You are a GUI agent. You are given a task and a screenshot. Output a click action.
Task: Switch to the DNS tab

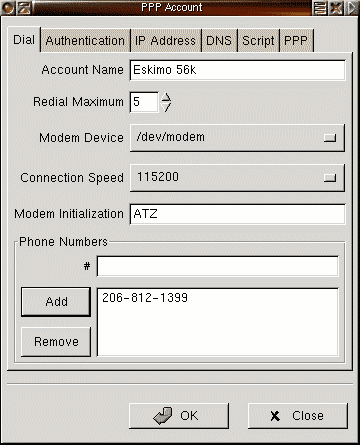point(219,41)
